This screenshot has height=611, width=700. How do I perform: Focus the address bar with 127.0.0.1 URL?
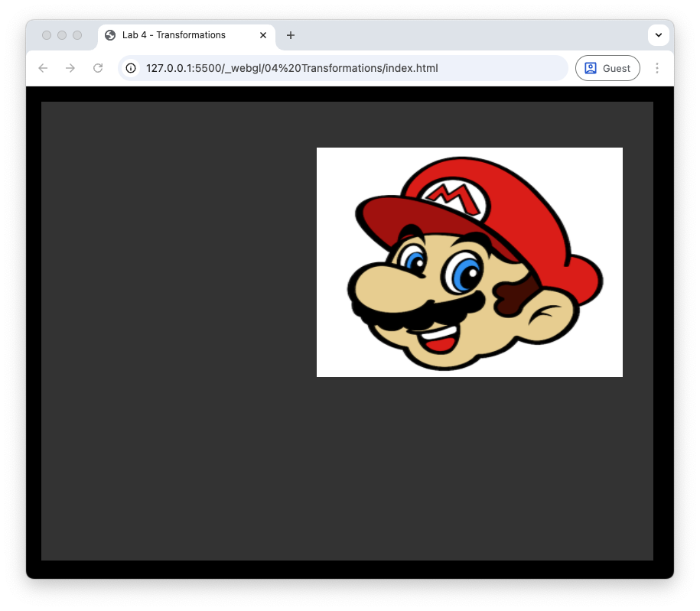point(344,68)
